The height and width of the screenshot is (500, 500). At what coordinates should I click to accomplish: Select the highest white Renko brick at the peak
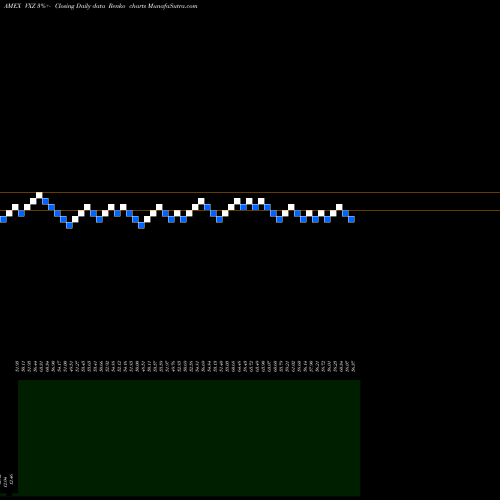[39, 195]
